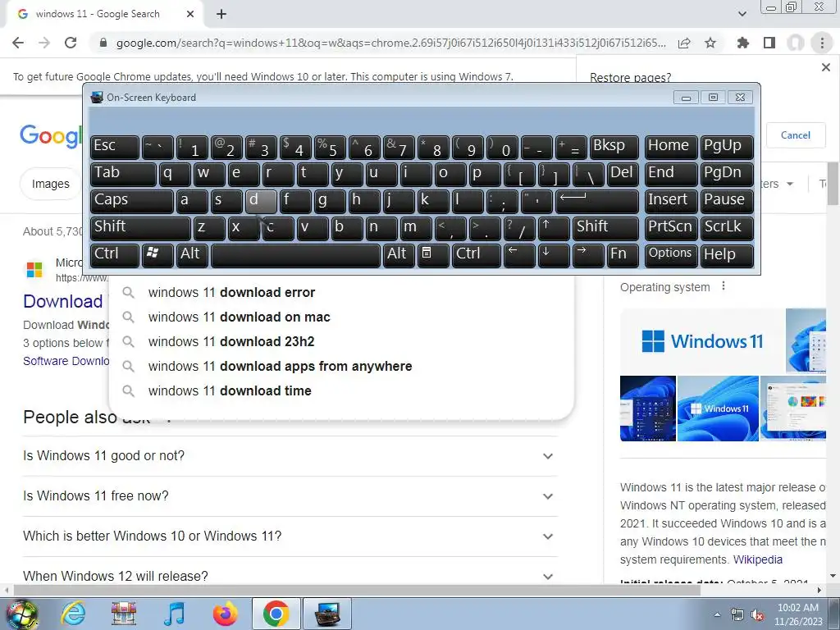Open a new Chrome tab
This screenshot has width=840, height=630.
[221, 14]
